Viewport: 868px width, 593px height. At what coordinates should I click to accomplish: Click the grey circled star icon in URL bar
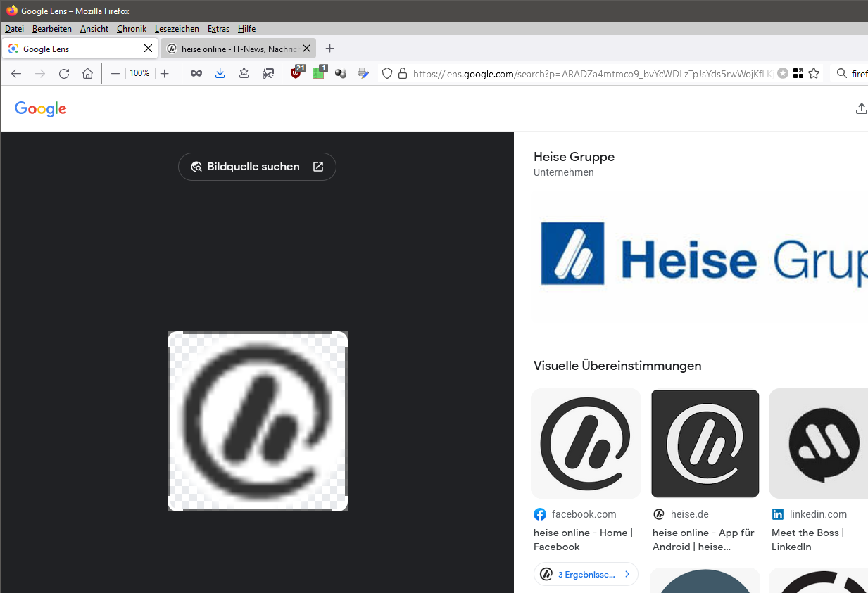click(x=783, y=73)
